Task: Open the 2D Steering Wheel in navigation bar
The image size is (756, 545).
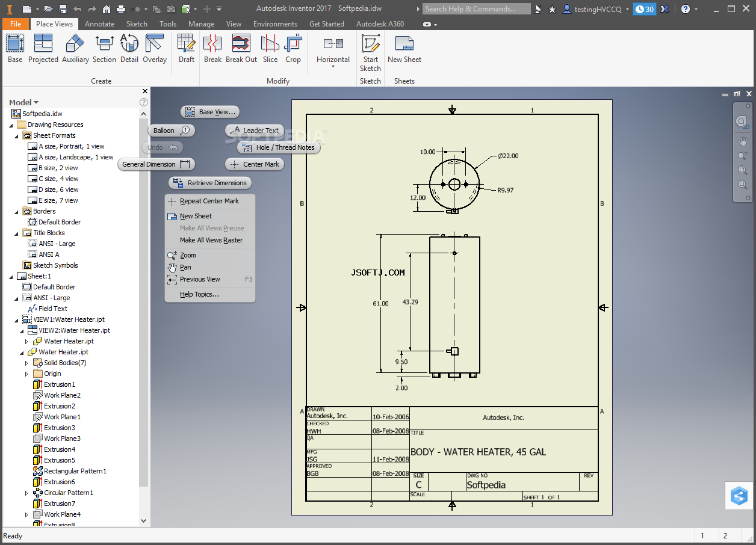Action: pyautogui.click(x=742, y=122)
